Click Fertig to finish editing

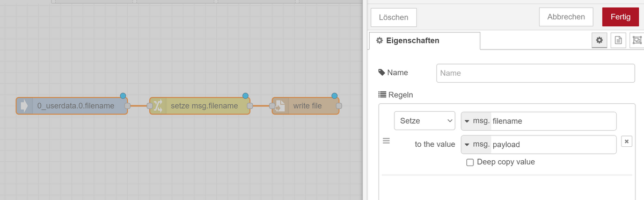tap(620, 17)
